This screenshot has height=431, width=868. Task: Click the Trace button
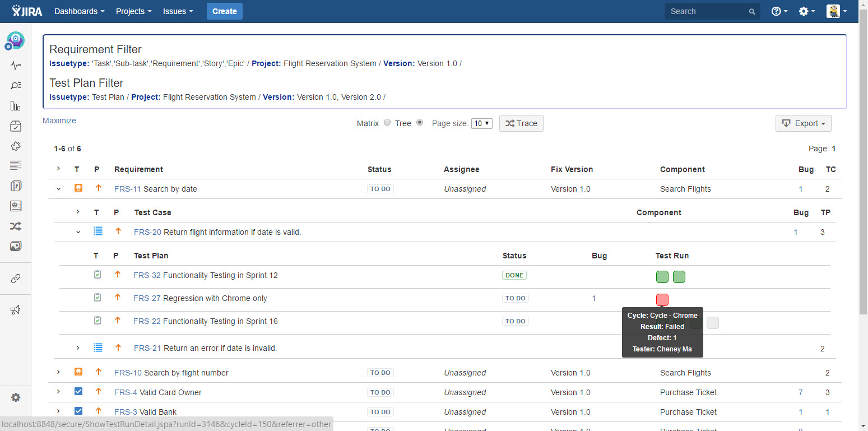tap(521, 123)
